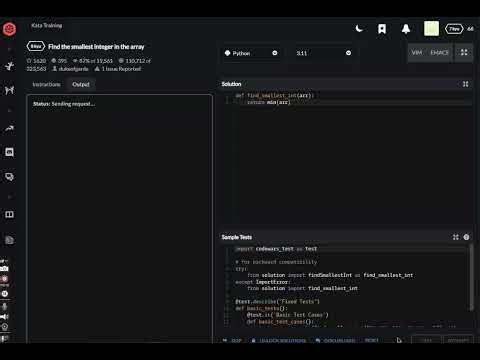Click the 87% satisfaction rating stat
Viewport: 480px width, 360px height.
coord(93,61)
